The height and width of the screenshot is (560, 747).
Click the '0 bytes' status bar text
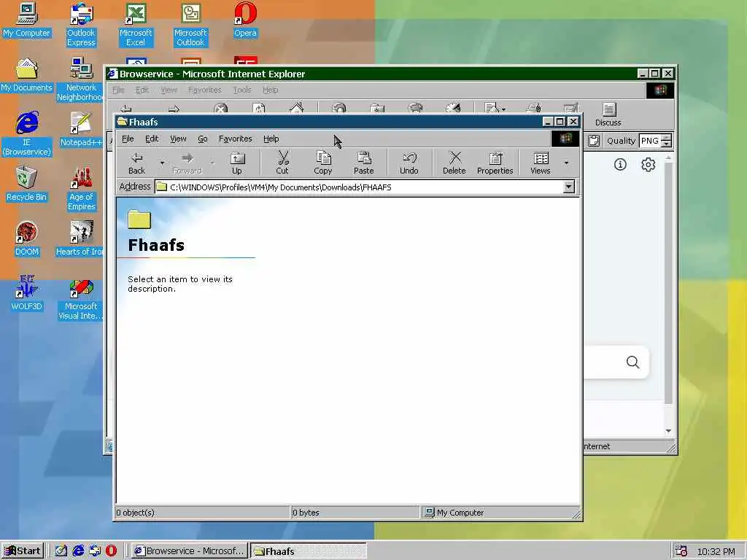pos(306,513)
